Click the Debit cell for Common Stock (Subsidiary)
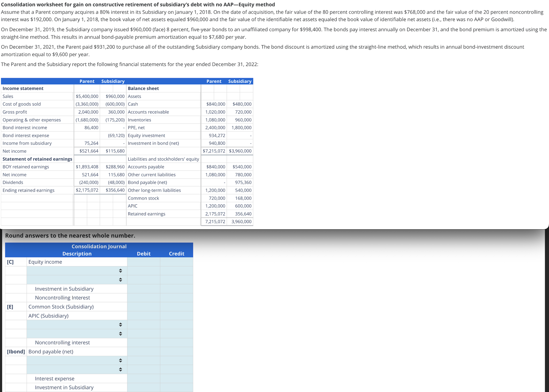This screenshot has height=392, width=549. [144, 307]
